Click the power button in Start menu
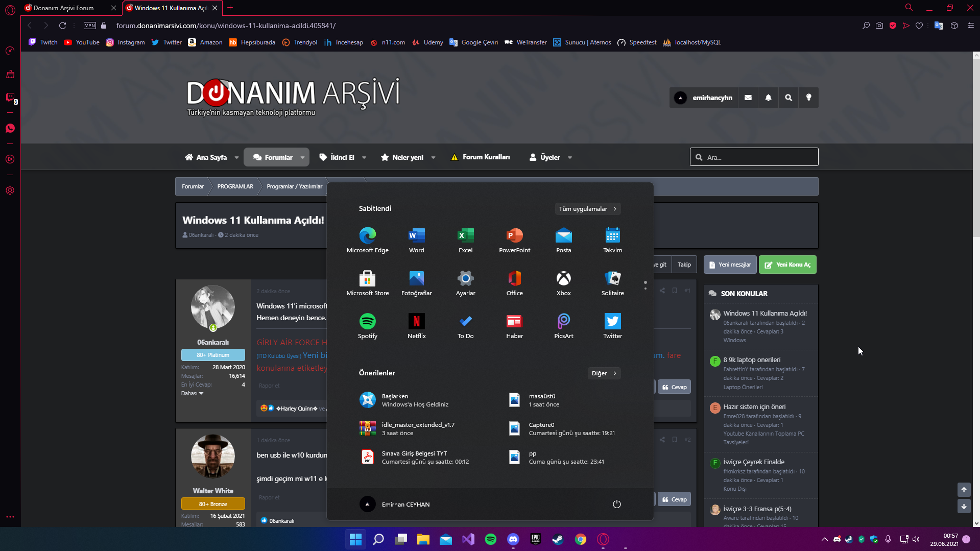This screenshot has width=980, height=551. tap(616, 504)
